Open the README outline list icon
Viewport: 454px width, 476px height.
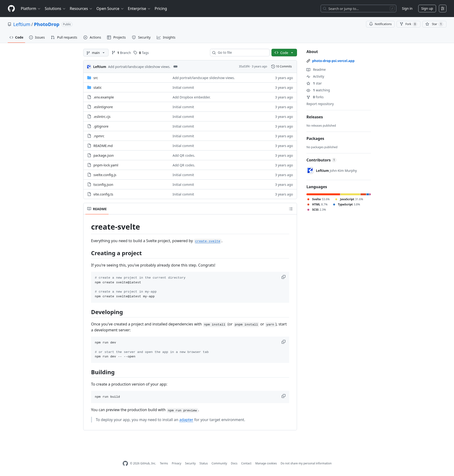[x=291, y=209]
